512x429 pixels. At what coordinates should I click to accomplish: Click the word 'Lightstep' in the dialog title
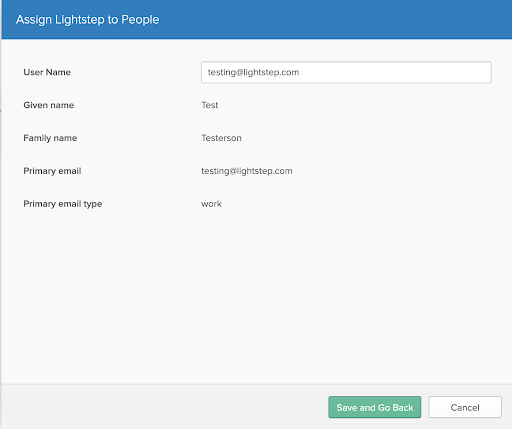click(x=80, y=20)
